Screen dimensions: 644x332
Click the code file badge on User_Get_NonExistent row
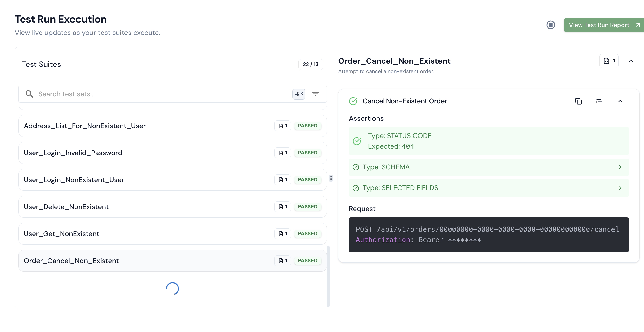click(282, 233)
